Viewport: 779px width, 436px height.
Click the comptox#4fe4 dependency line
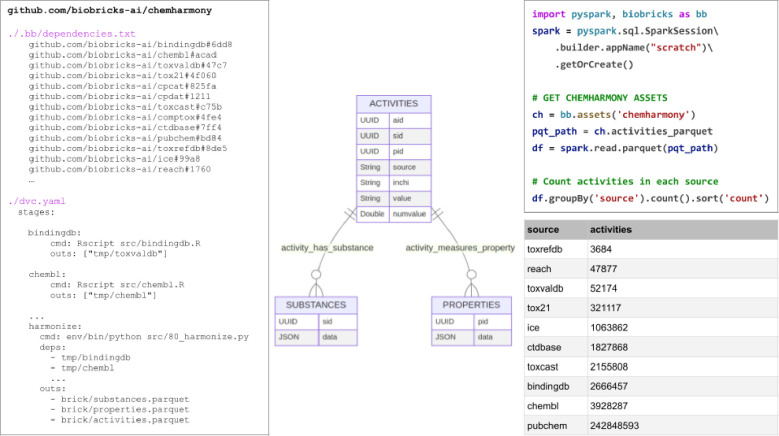[x=125, y=117]
